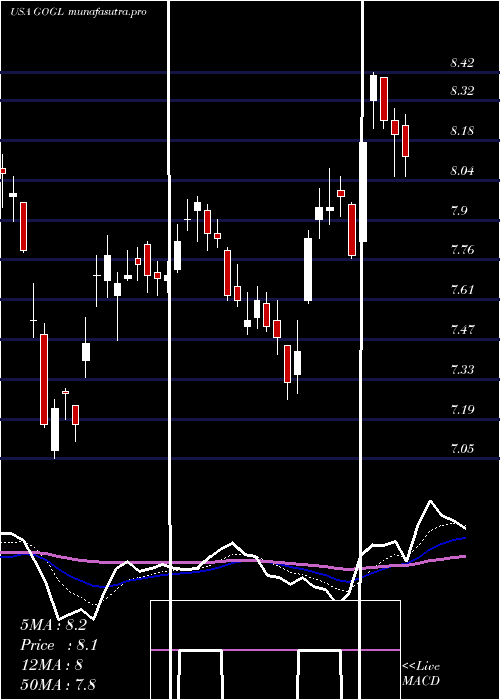
Task: Click the 7.05 price axis label
Action: pos(462,449)
